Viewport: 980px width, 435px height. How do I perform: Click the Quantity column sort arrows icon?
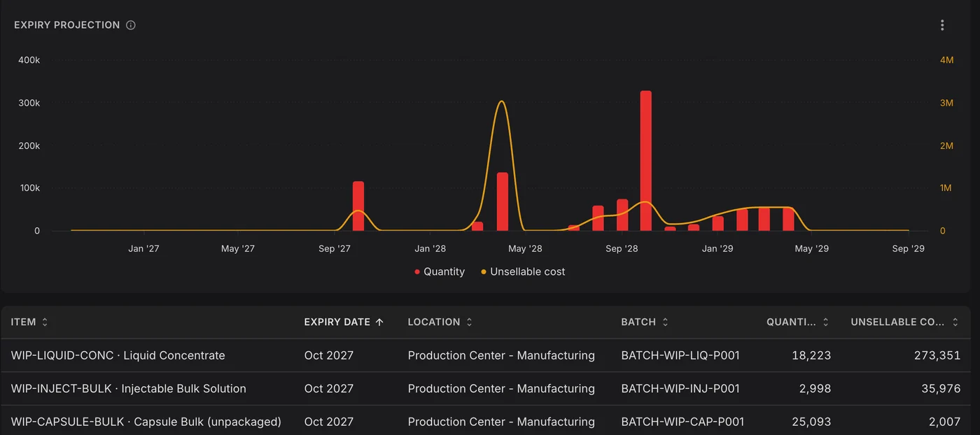point(825,322)
